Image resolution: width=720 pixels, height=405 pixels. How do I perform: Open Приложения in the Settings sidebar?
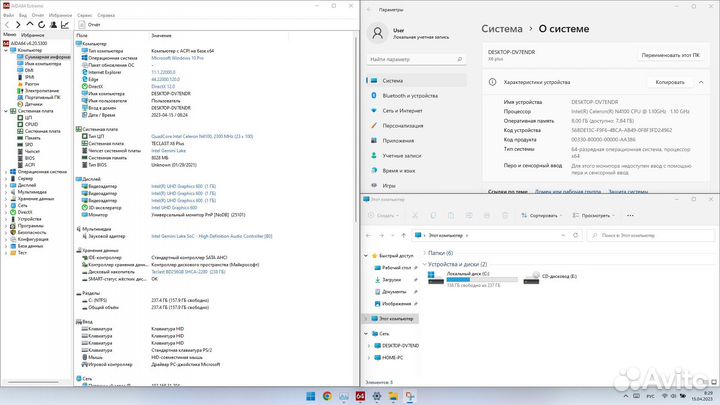tap(416, 141)
